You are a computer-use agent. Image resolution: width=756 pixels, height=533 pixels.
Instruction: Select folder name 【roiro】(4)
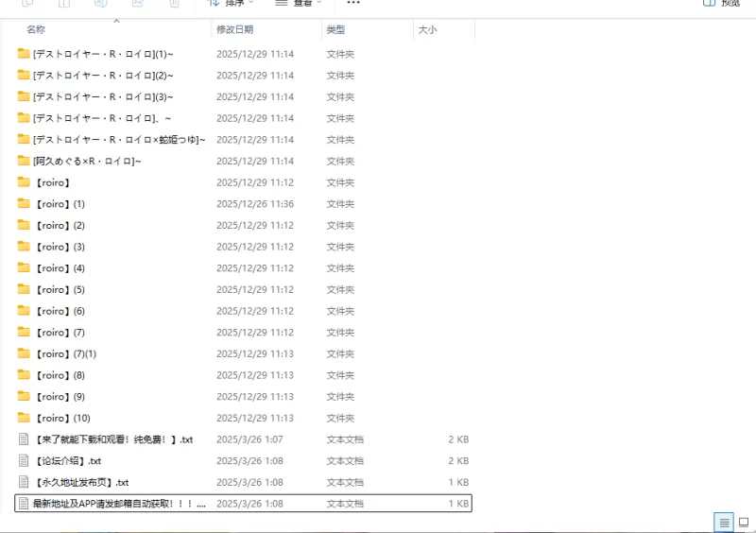click(x=60, y=268)
